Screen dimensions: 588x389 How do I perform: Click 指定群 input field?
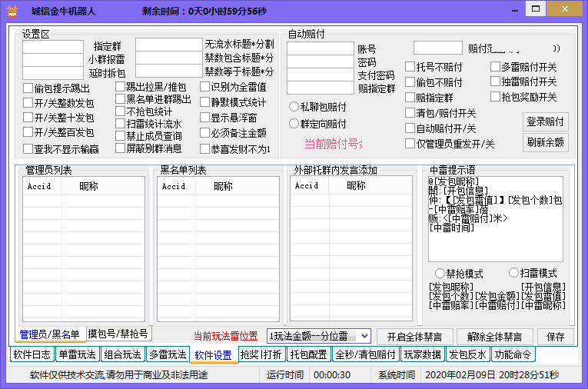[53, 47]
